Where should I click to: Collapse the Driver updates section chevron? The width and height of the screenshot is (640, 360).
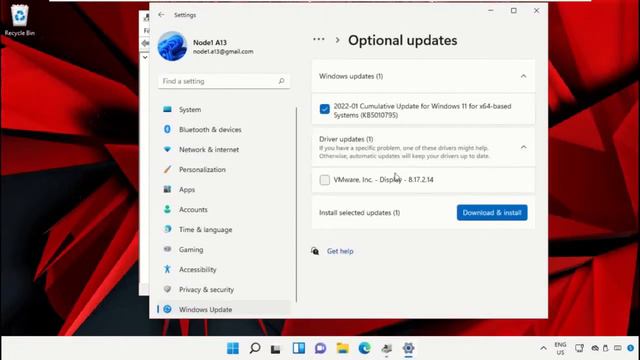[523, 147]
